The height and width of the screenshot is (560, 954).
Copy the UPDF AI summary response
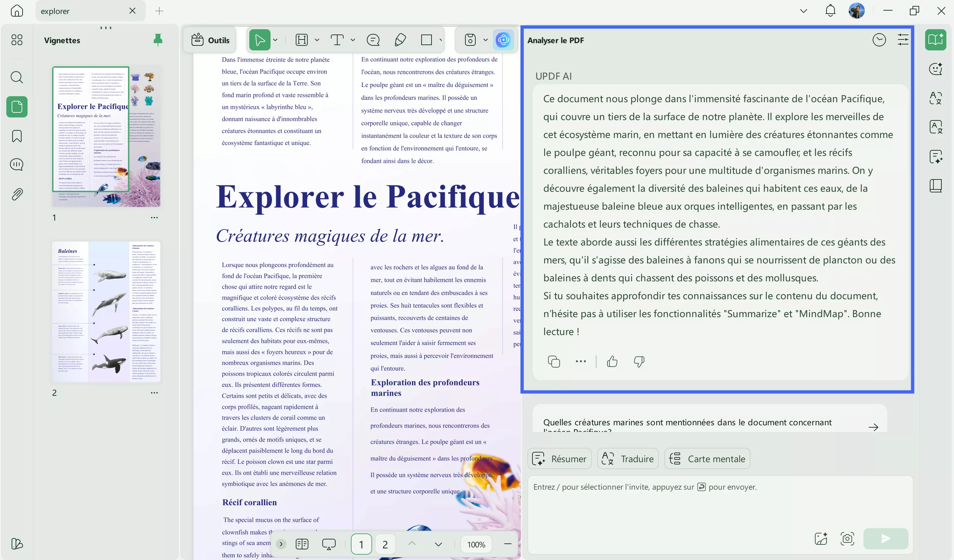pos(554,361)
